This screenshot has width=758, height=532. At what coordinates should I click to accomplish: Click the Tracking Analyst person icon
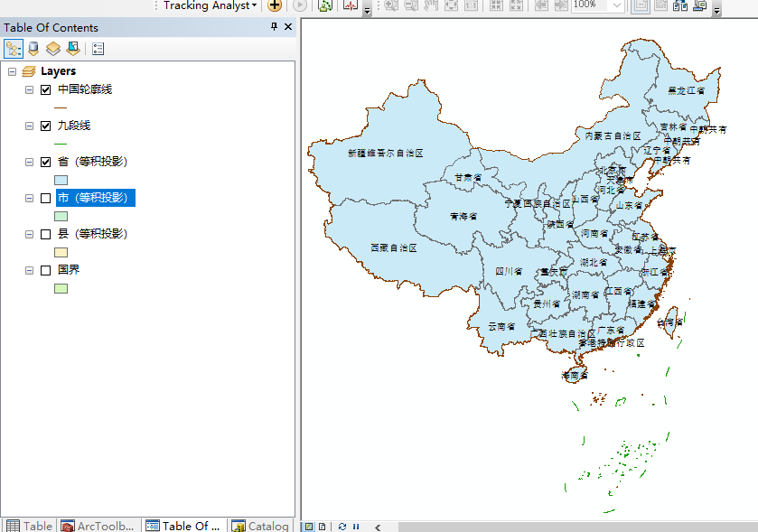325,5
